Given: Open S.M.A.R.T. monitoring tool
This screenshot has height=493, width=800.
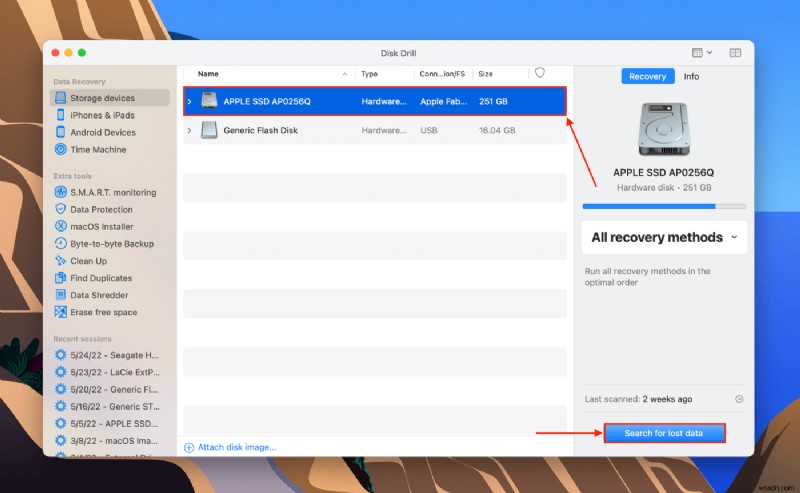Looking at the screenshot, I should pyautogui.click(x=113, y=192).
